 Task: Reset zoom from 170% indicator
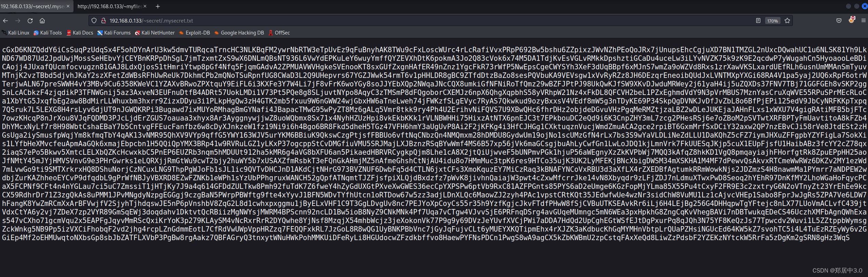coord(772,21)
